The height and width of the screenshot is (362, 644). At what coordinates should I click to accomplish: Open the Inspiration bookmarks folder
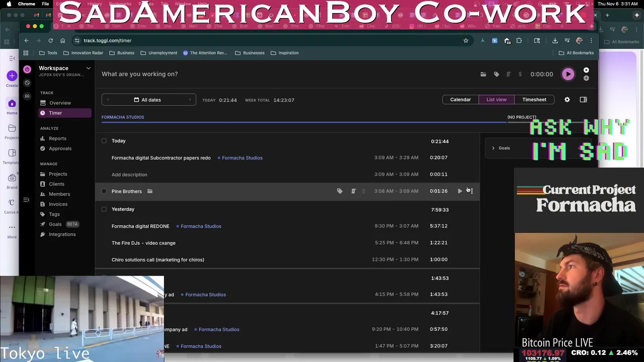click(x=284, y=53)
